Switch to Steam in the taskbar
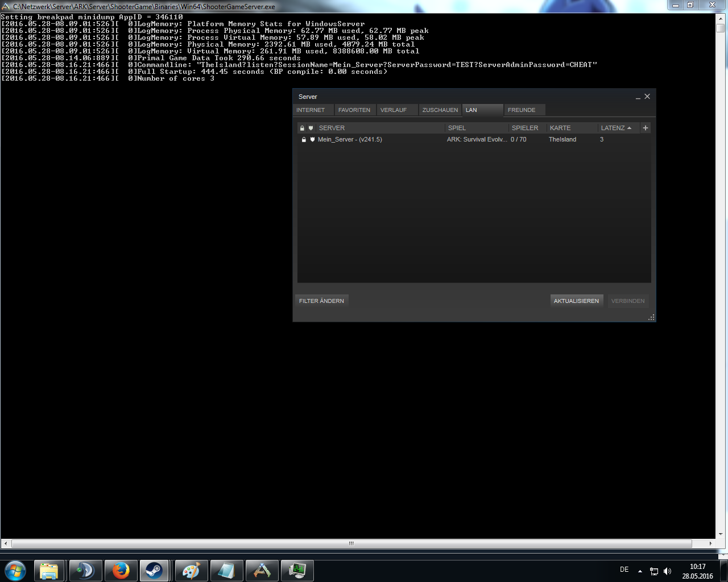Screen dimensions: 728x582 click(154, 571)
